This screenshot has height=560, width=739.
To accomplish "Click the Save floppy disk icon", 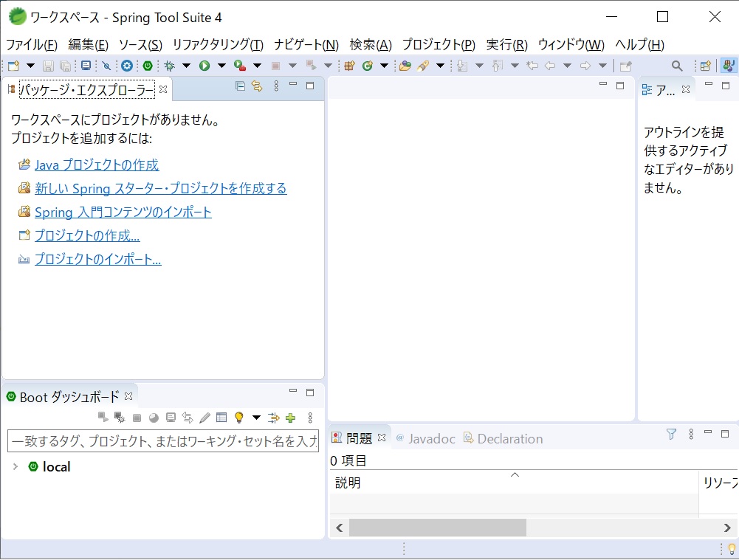I will (x=48, y=66).
